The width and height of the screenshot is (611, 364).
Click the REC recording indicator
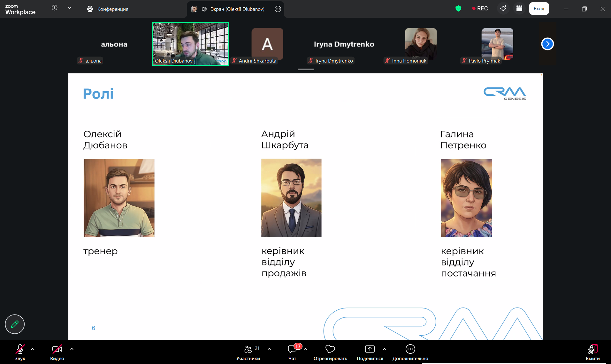[480, 9]
